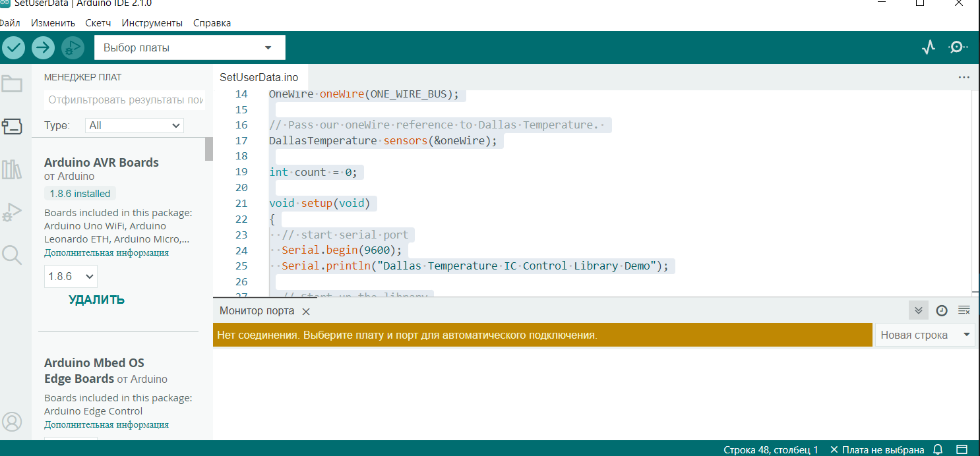
Task: Toggle autoscroll in Serial Monitor
Action: point(918,310)
